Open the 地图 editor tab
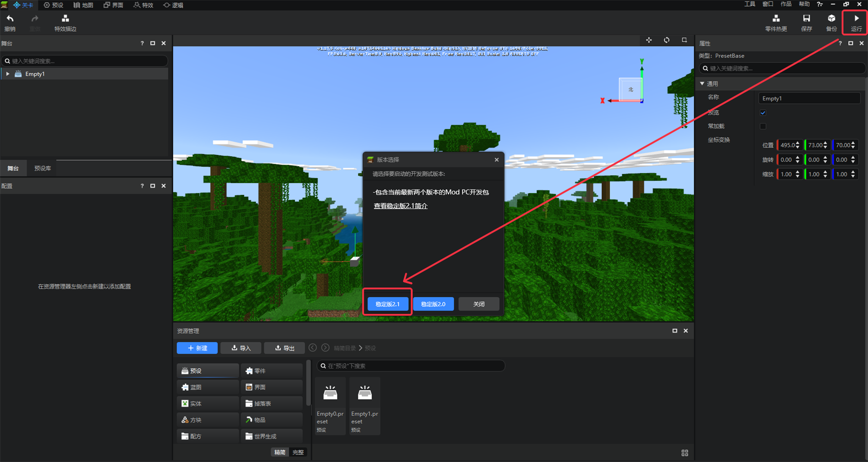Screen dimensions: 868x462 click(x=83, y=5)
